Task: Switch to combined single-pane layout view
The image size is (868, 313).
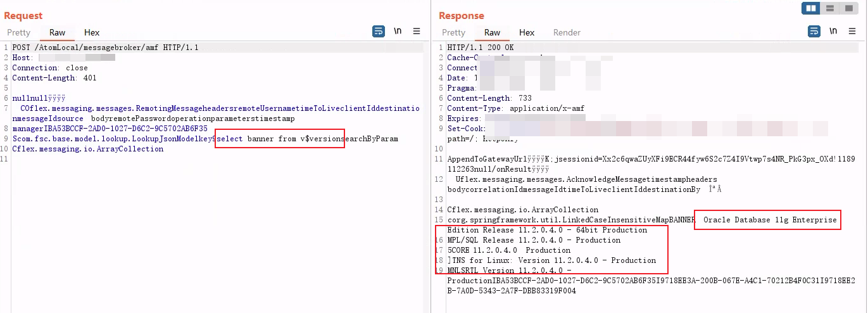Action: pos(848,8)
